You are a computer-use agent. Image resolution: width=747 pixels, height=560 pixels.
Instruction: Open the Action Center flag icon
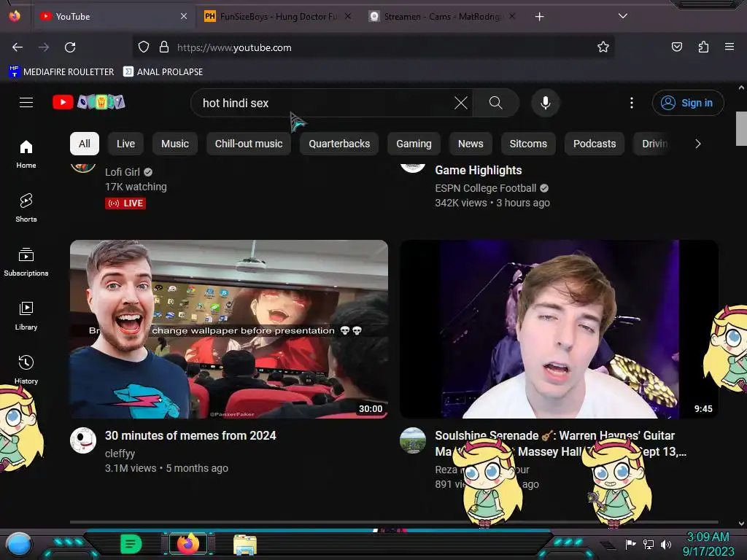[630, 544]
